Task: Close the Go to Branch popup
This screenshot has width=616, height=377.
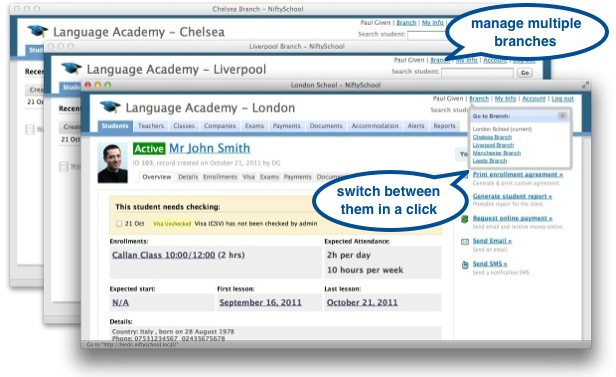Action: tap(562, 116)
